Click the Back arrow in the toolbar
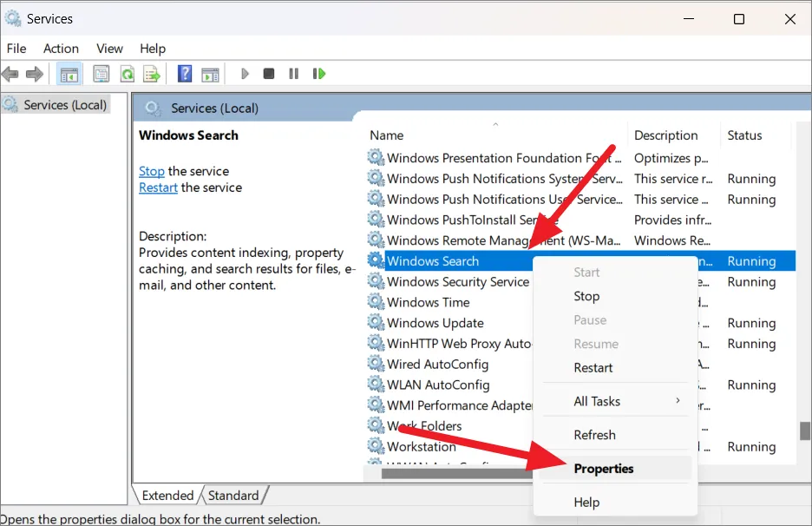This screenshot has width=812, height=526. (x=10, y=75)
